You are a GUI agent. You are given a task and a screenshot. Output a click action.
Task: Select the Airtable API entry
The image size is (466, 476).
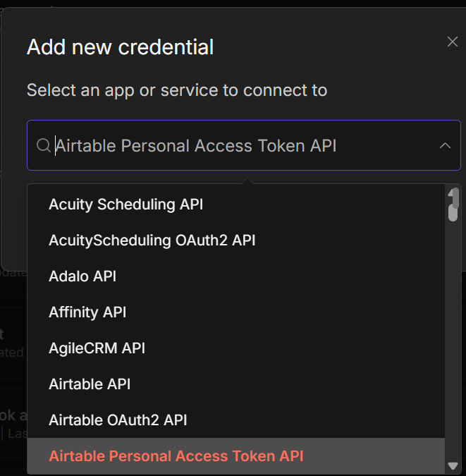click(x=90, y=384)
